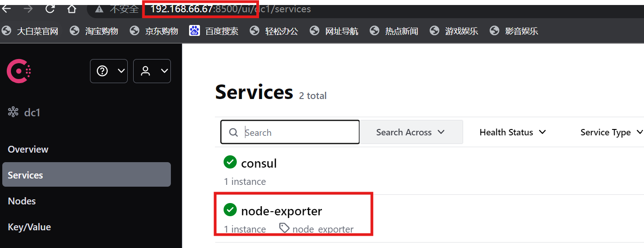The width and height of the screenshot is (644, 248).
Task: Select Services in the sidebar
Action: [x=86, y=175]
